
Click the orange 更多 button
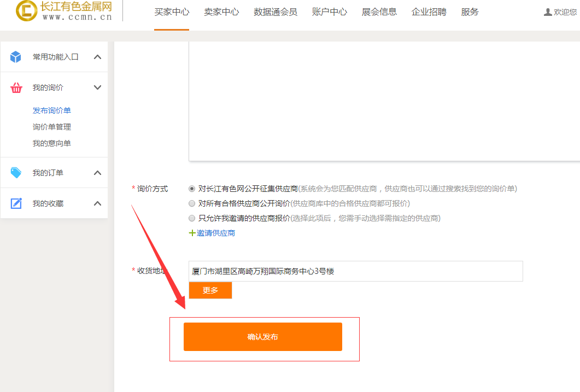(x=210, y=290)
